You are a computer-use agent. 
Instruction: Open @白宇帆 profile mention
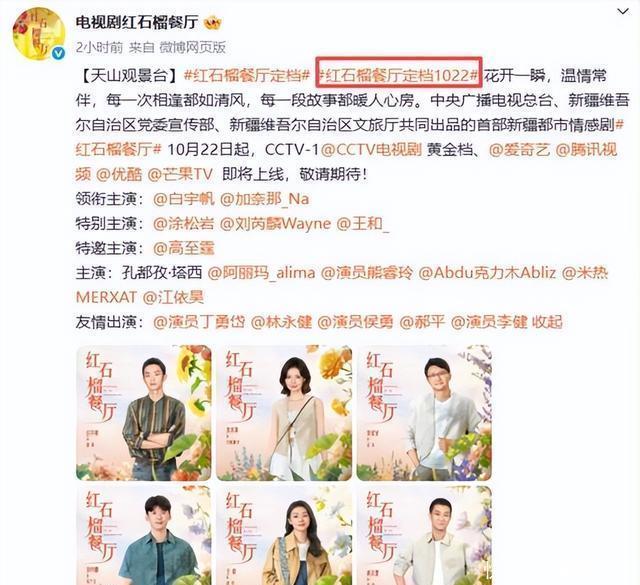(x=184, y=199)
